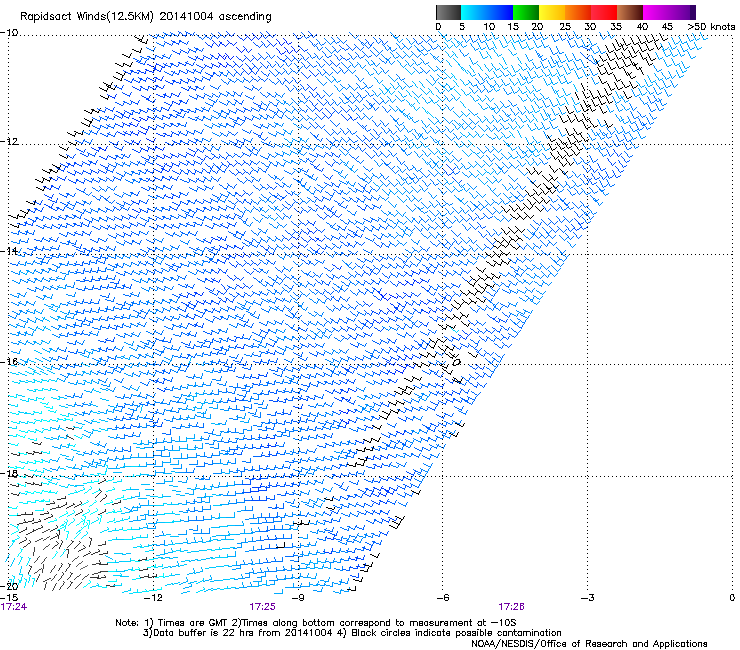This screenshot has width=740, height=650.
Task: Click the gray 0-5 knots color segment
Action: coord(448,12)
